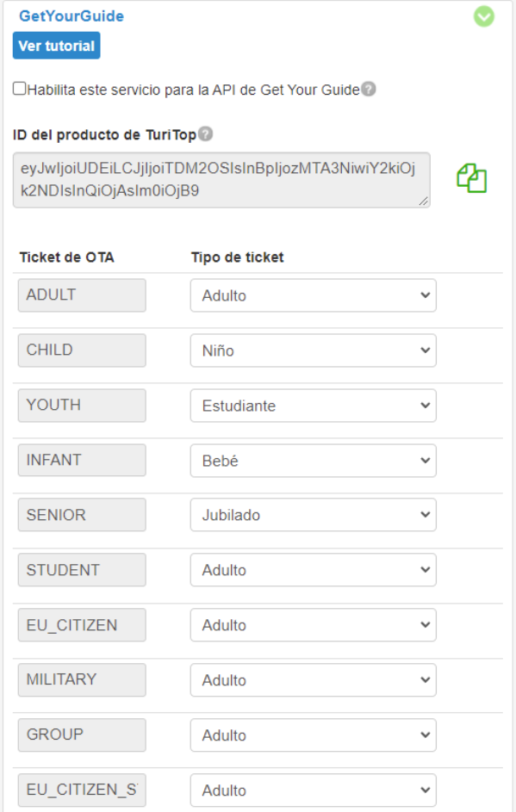
Task: Click the TuriTop product ID text area
Action: click(221, 180)
